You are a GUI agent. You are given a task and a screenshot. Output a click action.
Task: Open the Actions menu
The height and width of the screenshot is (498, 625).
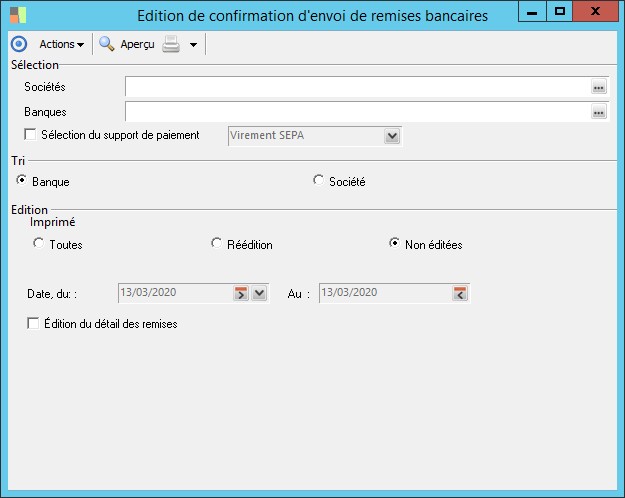(x=61, y=45)
